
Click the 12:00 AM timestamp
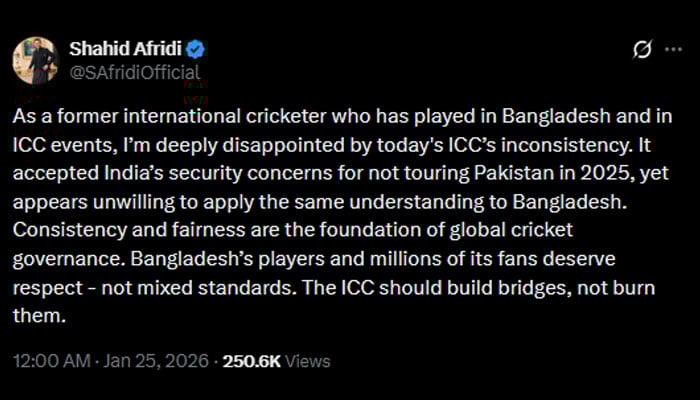coord(46,360)
